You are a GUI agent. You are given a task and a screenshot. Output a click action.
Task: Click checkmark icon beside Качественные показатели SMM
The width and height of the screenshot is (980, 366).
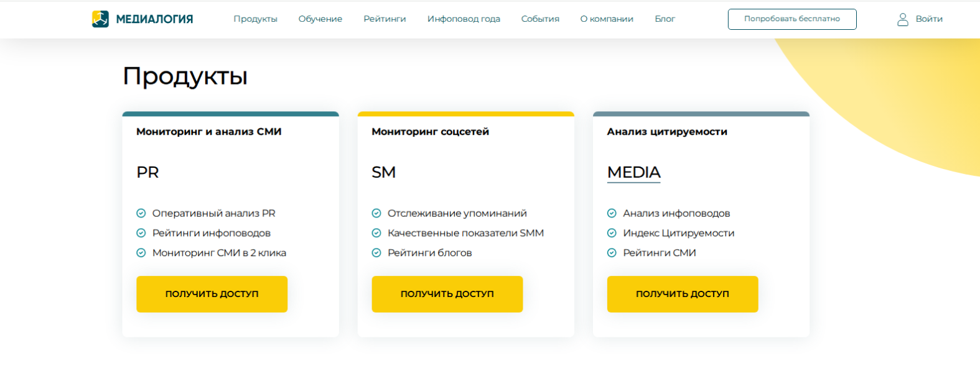click(376, 233)
